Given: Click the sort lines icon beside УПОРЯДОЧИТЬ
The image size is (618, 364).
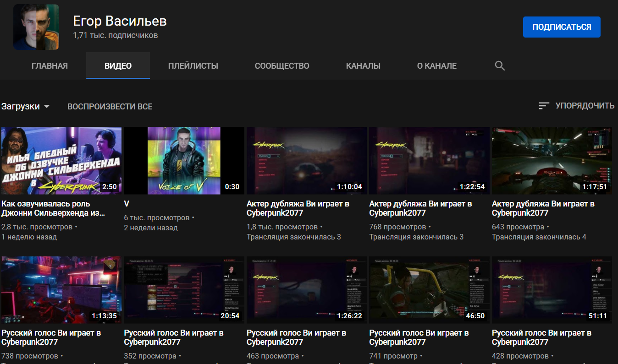Looking at the screenshot, I should (544, 106).
